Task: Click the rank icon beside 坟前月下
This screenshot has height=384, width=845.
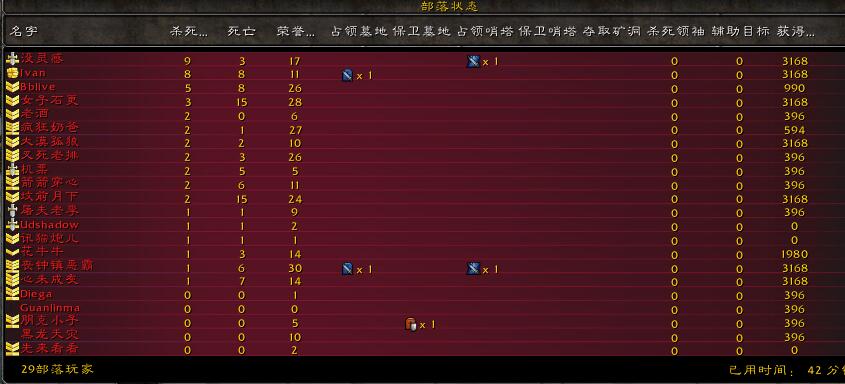Action: click(x=12, y=197)
